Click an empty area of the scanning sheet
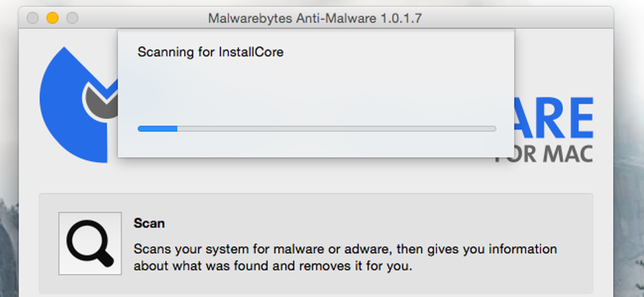Viewport: 644px width, 297px height. click(x=316, y=90)
